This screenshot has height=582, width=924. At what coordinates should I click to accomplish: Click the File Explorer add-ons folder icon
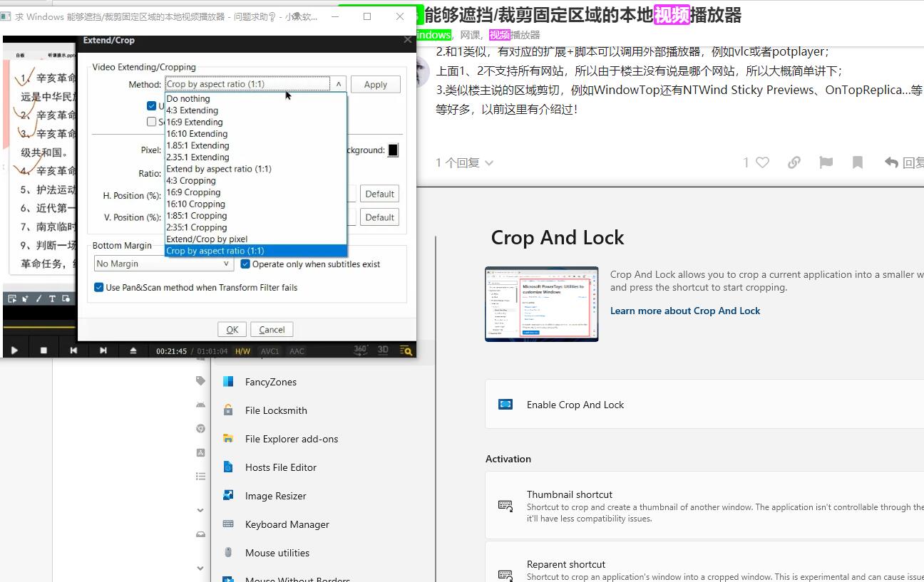click(x=228, y=439)
